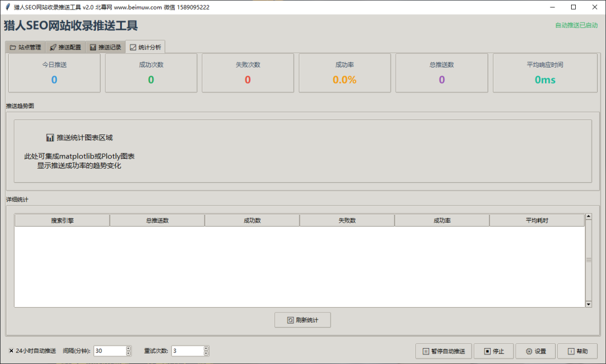Toggle the 24小时自动推送 checkbox
The width and height of the screenshot is (606, 364).
click(x=11, y=351)
